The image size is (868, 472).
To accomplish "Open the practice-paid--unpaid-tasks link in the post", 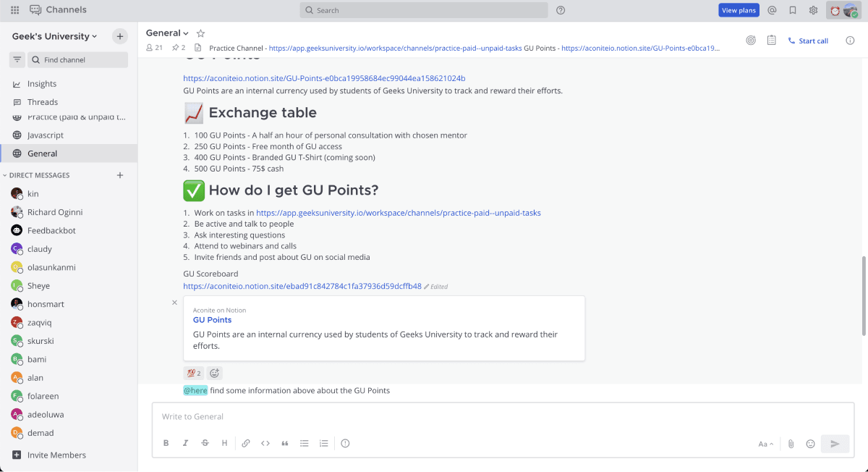I will [x=399, y=213].
